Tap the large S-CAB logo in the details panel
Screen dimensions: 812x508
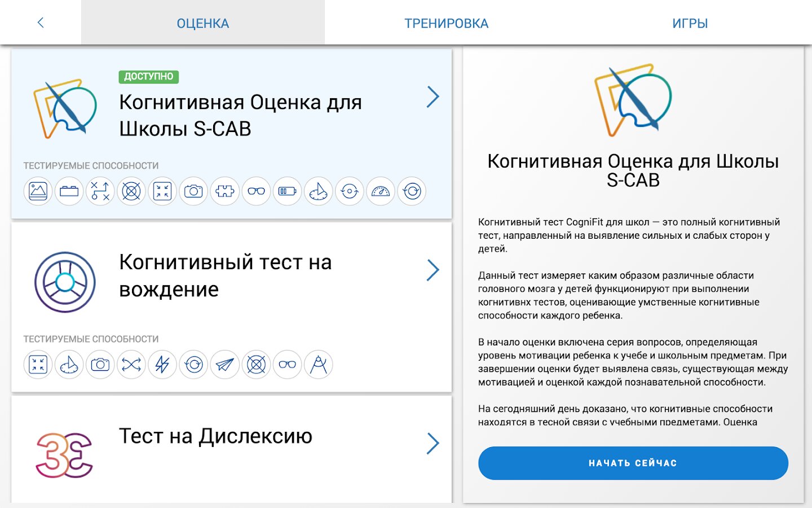pos(633,100)
